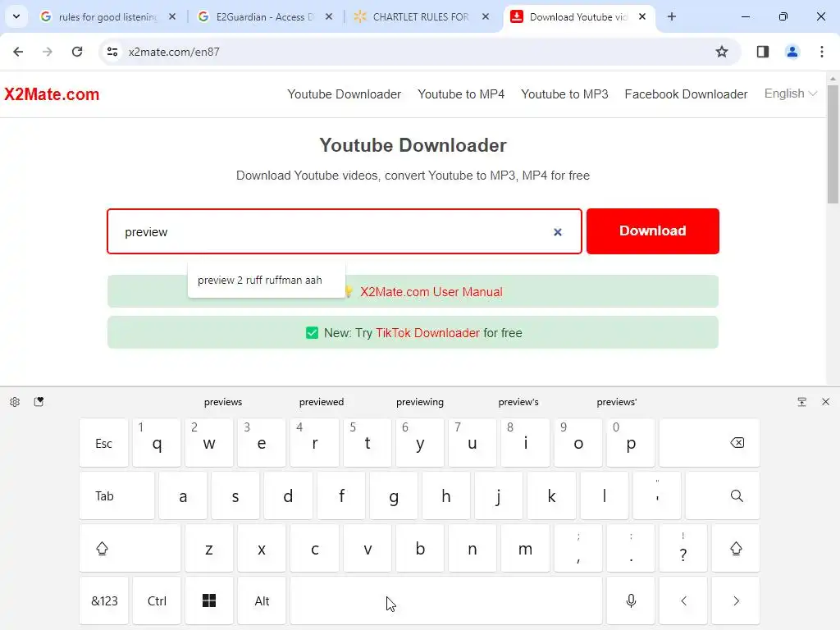Image resolution: width=840 pixels, height=630 pixels.
Task: Close the touch keyboard
Action: pyautogui.click(x=825, y=402)
